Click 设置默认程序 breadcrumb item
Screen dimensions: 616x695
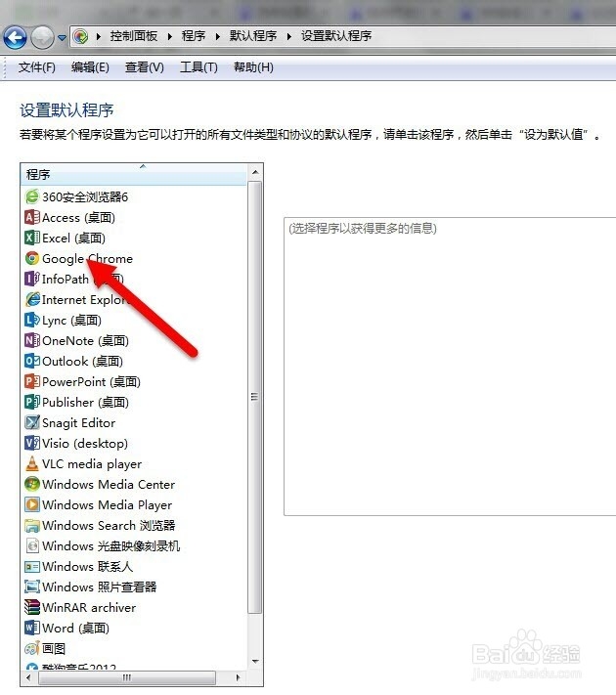(336, 36)
